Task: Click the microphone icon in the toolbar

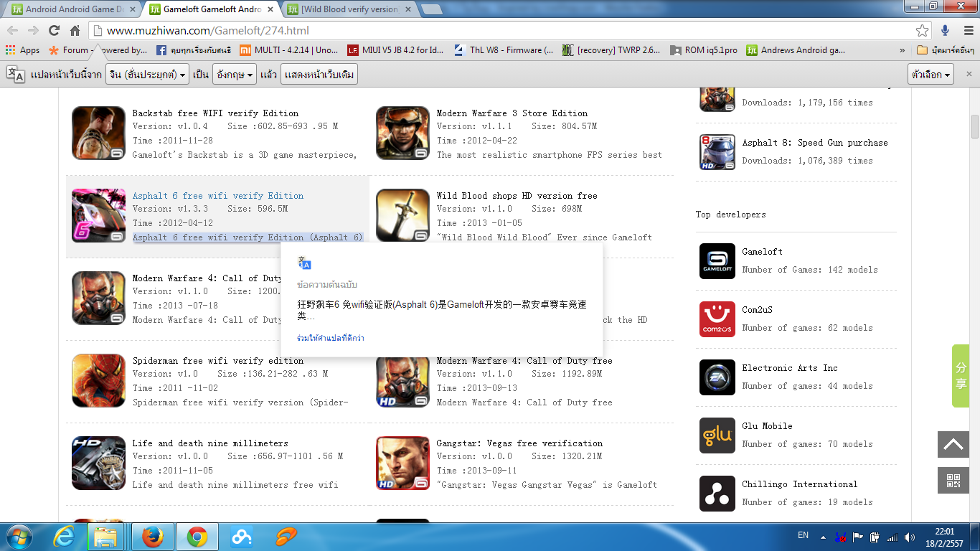Action: click(945, 31)
